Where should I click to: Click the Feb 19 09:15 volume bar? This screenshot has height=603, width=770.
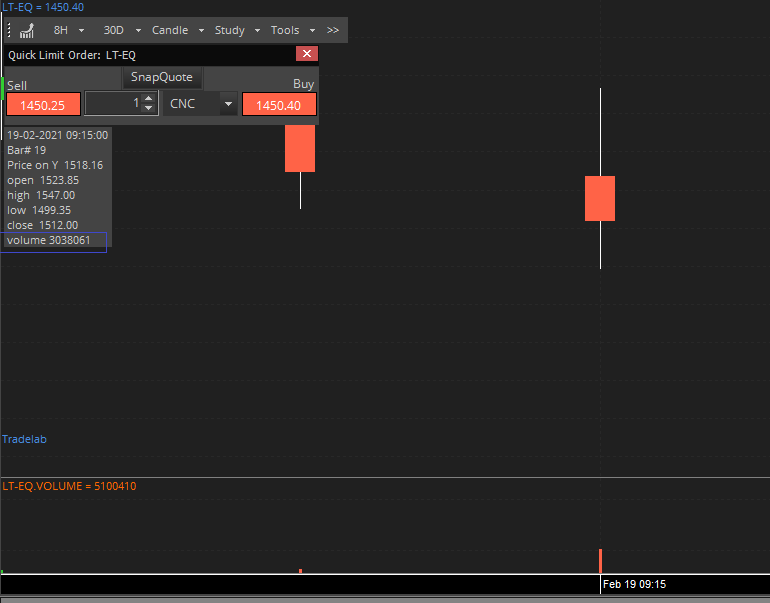pyautogui.click(x=600, y=561)
